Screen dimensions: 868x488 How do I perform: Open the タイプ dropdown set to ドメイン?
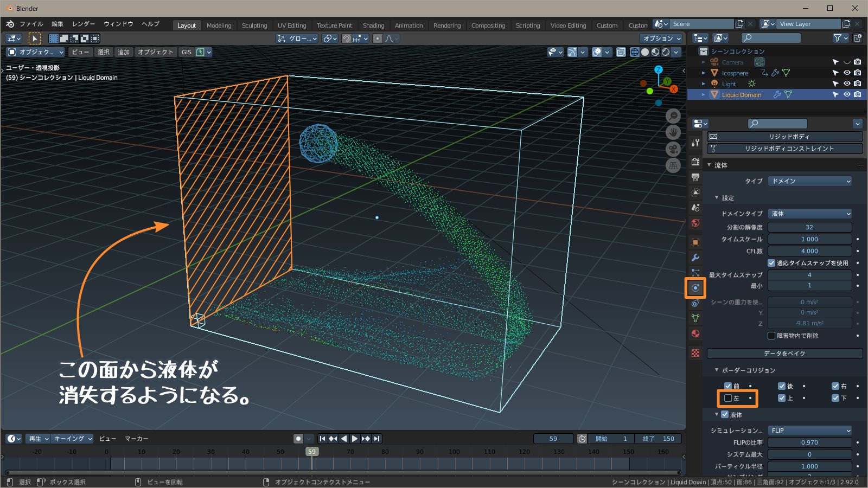coord(810,181)
